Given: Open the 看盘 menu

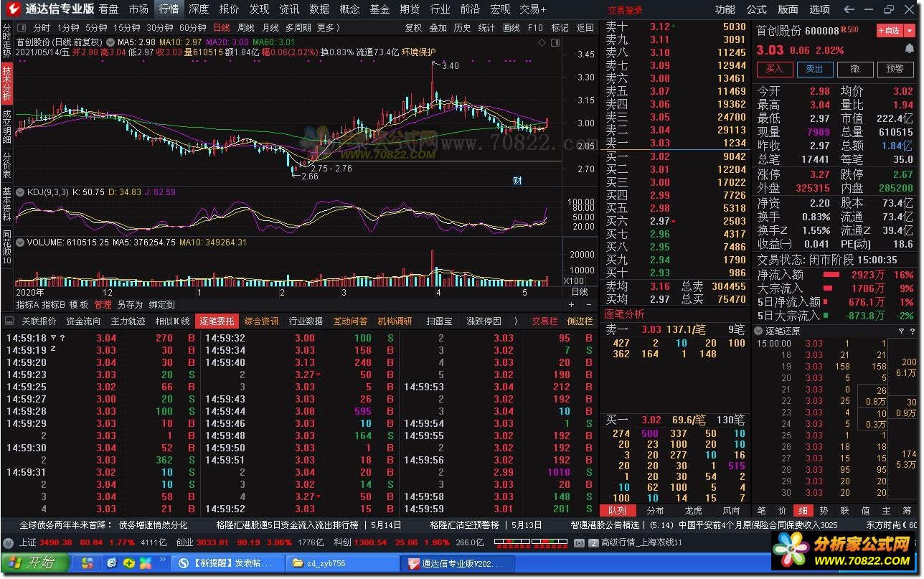Looking at the screenshot, I should coord(109,9).
